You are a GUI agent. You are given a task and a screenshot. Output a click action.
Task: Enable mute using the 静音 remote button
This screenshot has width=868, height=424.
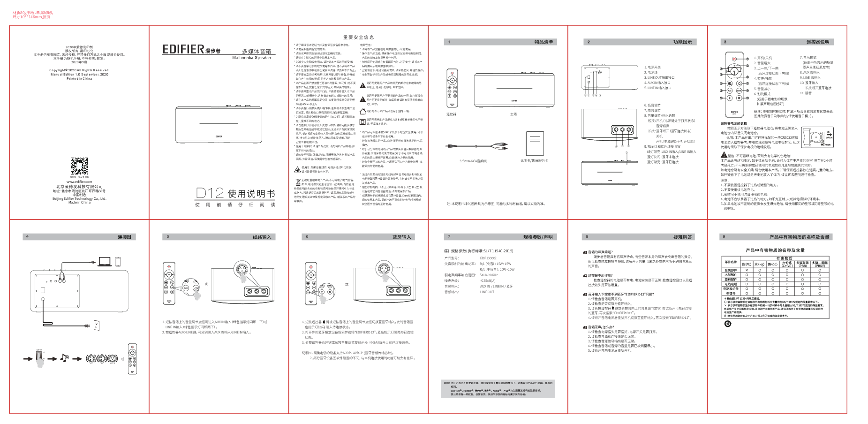coord(739,98)
